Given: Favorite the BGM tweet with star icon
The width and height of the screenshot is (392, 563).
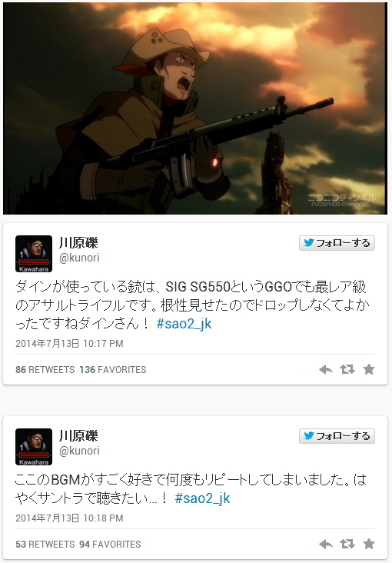Looking at the screenshot, I should click(369, 544).
